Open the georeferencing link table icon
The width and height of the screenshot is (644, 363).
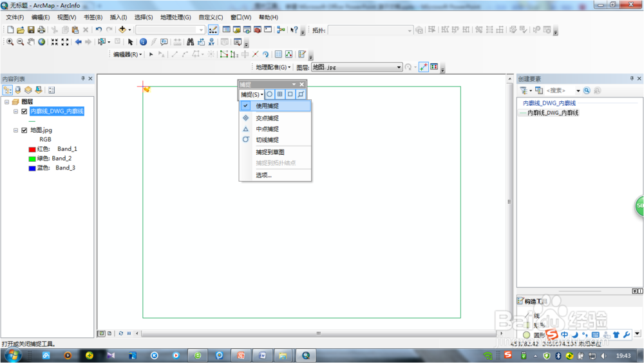point(434,67)
